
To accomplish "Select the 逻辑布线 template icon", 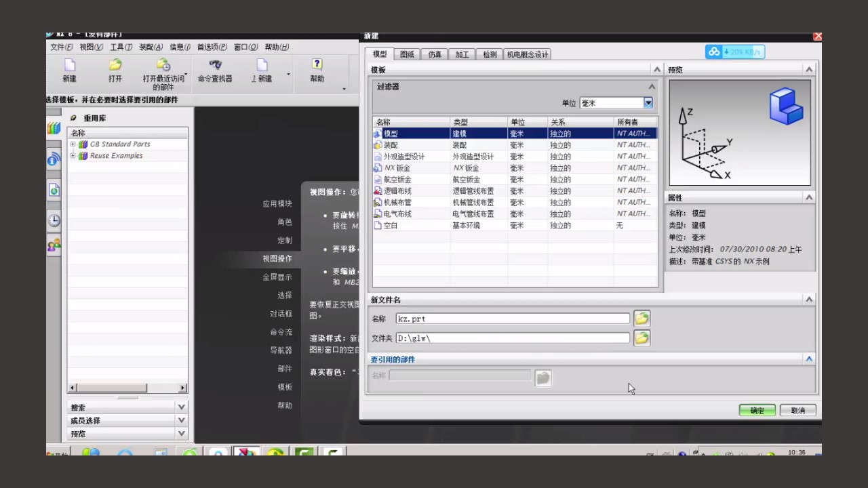I will pyautogui.click(x=378, y=191).
